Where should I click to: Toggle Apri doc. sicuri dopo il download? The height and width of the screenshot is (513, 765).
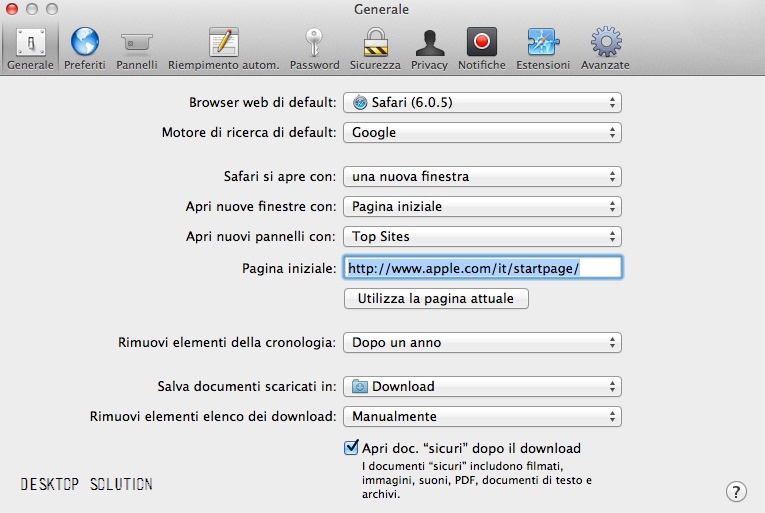[351, 448]
